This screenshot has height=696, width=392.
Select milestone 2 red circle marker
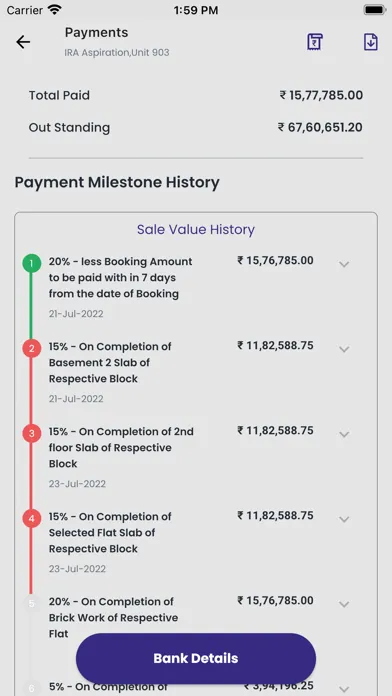pyautogui.click(x=32, y=348)
